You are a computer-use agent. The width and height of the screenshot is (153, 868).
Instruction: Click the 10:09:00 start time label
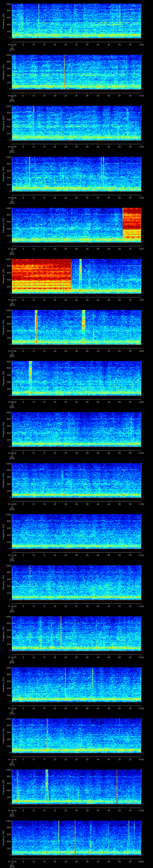click(x=12, y=453)
